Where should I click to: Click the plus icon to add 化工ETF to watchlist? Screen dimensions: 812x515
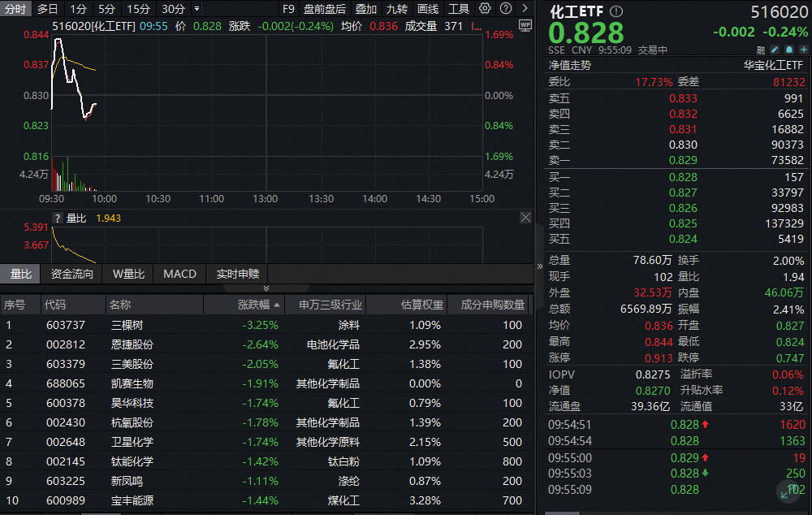tap(803, 50)
